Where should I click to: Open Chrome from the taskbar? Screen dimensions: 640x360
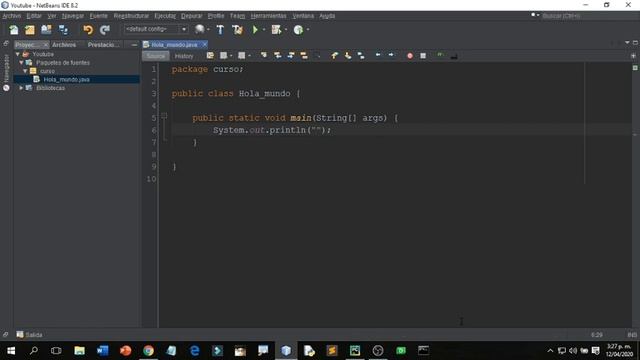[x=149, y=351]
